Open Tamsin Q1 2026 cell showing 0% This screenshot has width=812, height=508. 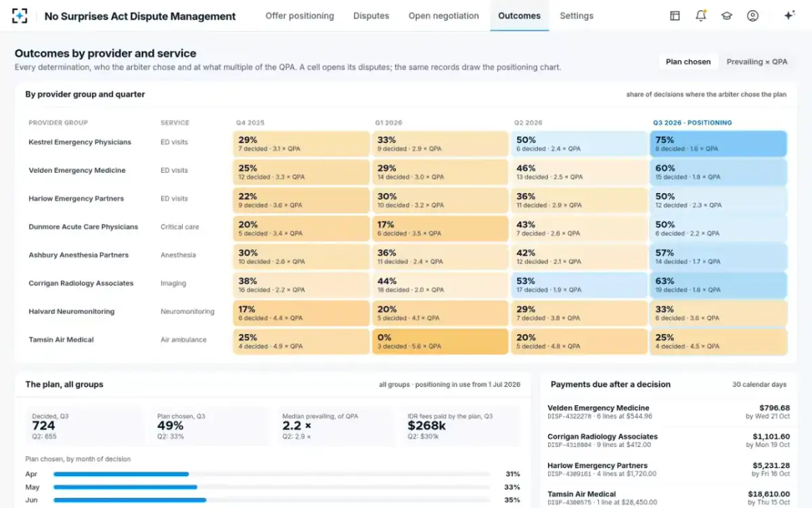pos(440,341)
